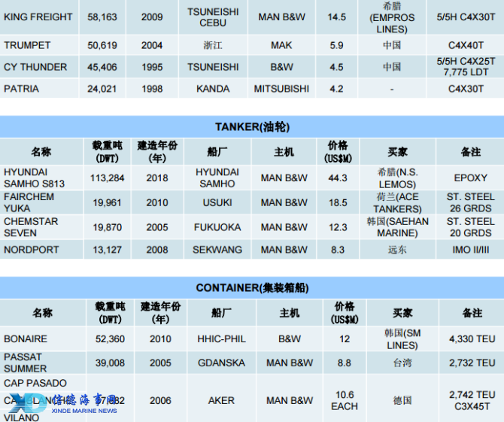Click the TRUMPET ship name

pyautogui.click(x=27, y=45)
